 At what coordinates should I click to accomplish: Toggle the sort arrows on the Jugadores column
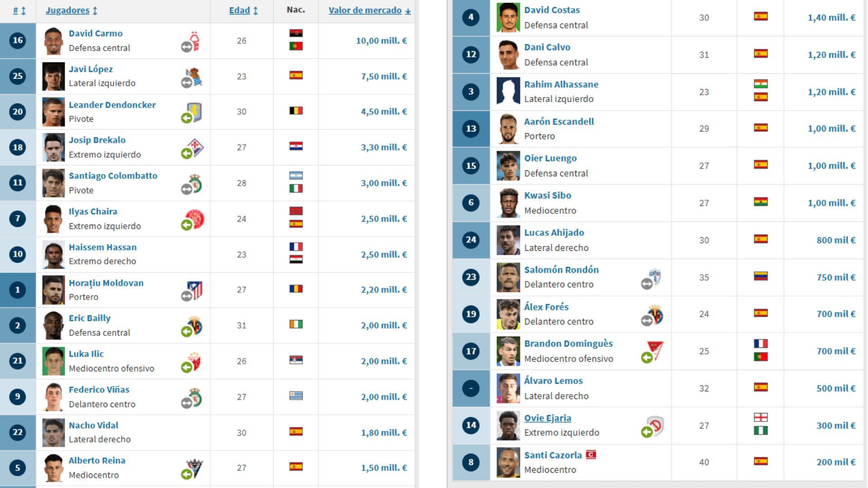(95, 11)
